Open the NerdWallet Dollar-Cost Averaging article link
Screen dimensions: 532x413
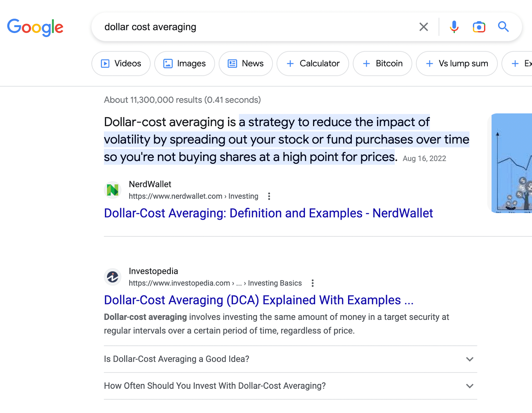coord(268,213)
